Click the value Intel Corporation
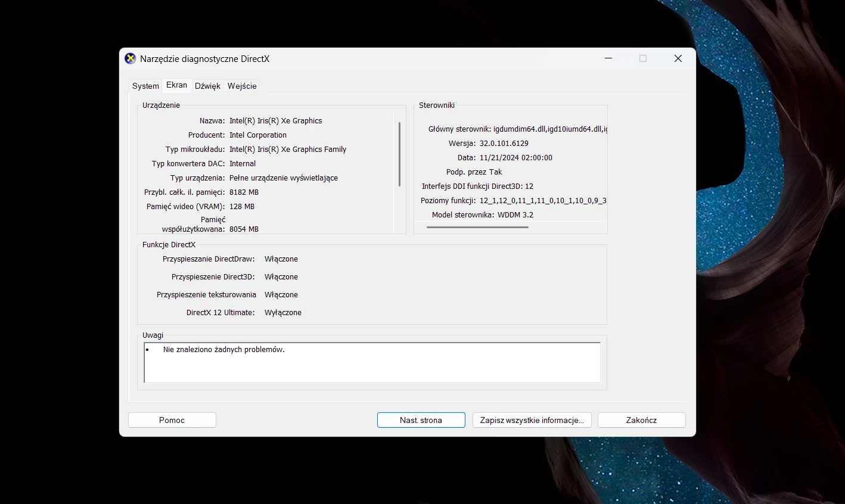 (x=258, y=135)
